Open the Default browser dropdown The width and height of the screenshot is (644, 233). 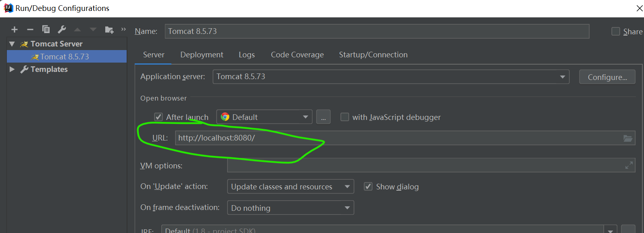tap(265, 117)
